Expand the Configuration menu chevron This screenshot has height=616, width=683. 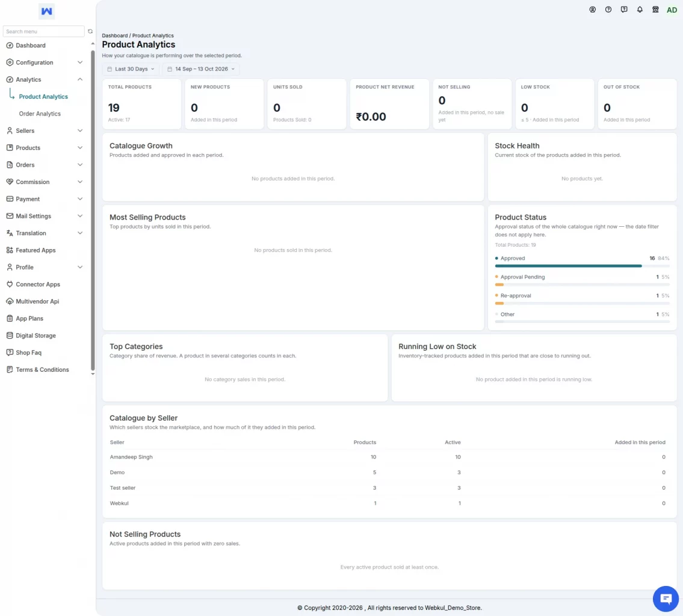click(x=80, y=62)
